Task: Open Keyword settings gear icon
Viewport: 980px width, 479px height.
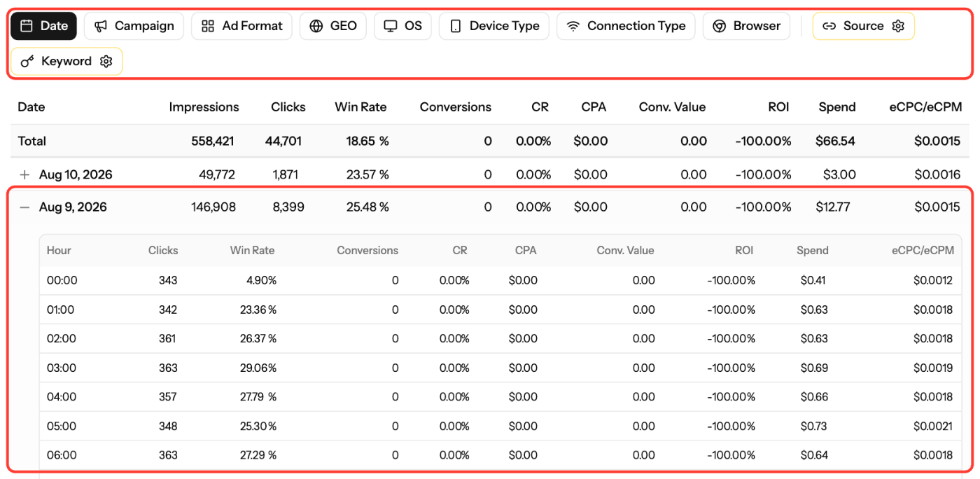Action: pos(106,62)
